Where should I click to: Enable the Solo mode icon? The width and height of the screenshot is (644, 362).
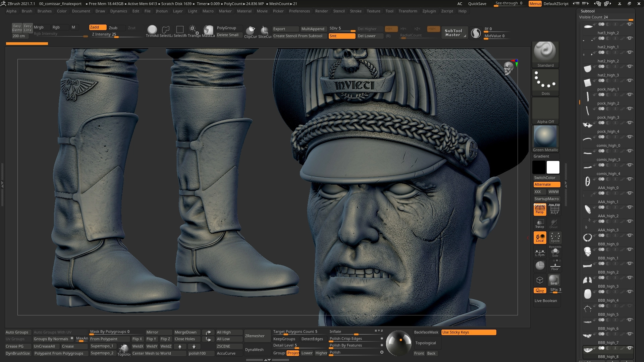click(555, 252)
